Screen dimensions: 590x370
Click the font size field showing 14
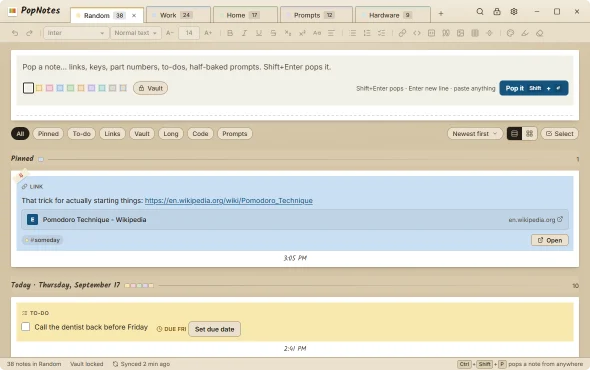click(x=189, y=33)
